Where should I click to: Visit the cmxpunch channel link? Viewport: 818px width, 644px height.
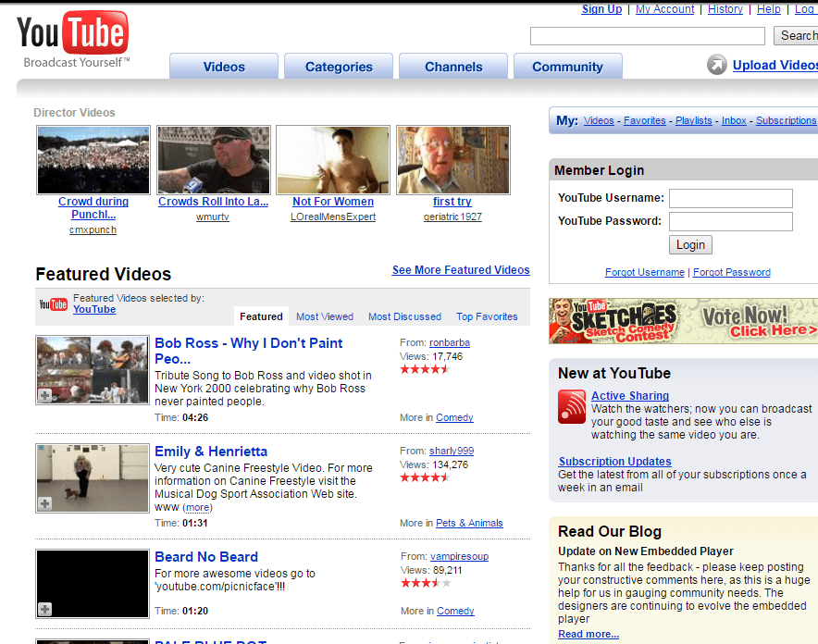(93, 230)
